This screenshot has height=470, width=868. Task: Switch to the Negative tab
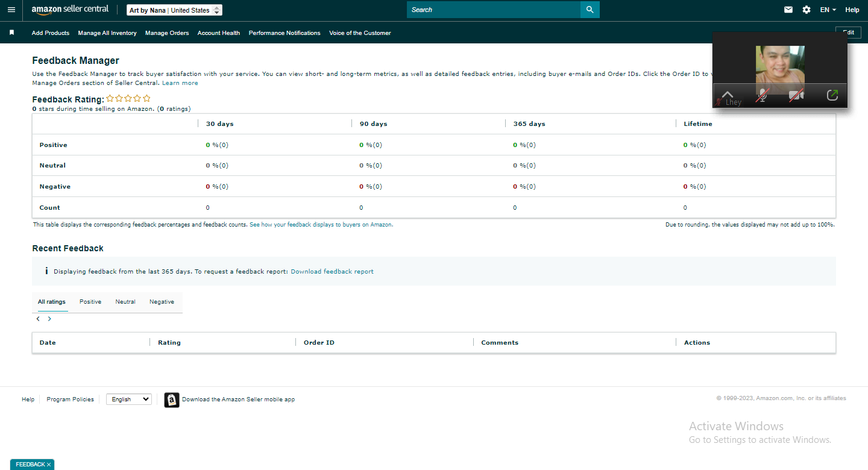[162, 302]
